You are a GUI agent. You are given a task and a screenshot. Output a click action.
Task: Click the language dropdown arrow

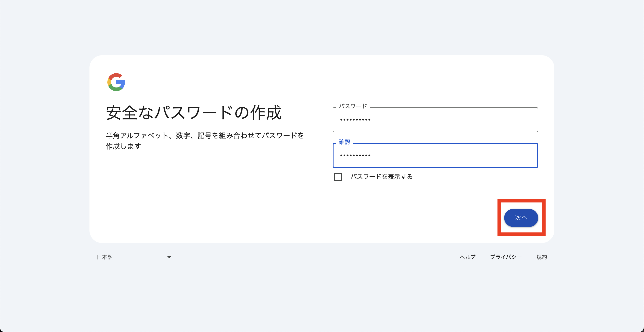(169, 257)
